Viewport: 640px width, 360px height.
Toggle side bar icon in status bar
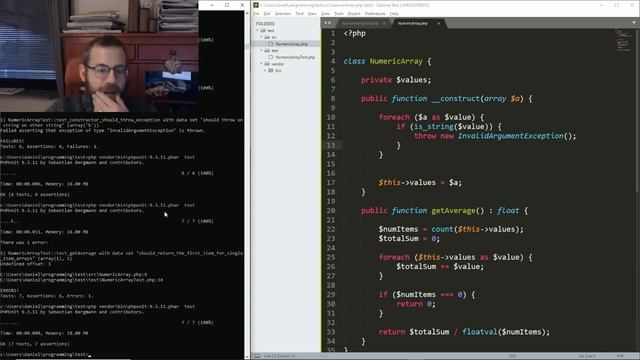pyautogui.click(x=257, y=356)
